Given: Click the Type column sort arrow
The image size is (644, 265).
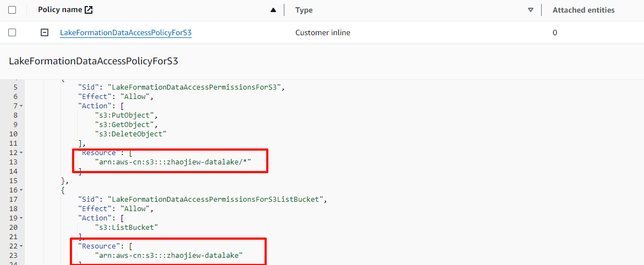Looking at the screenshot, I should tap(531, 10).
